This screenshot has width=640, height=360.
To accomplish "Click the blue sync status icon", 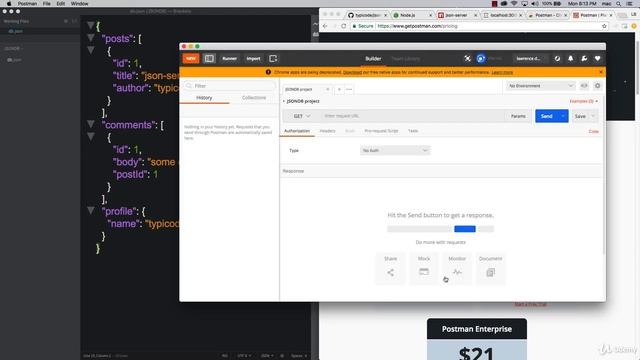I will [x=480, y=58].
